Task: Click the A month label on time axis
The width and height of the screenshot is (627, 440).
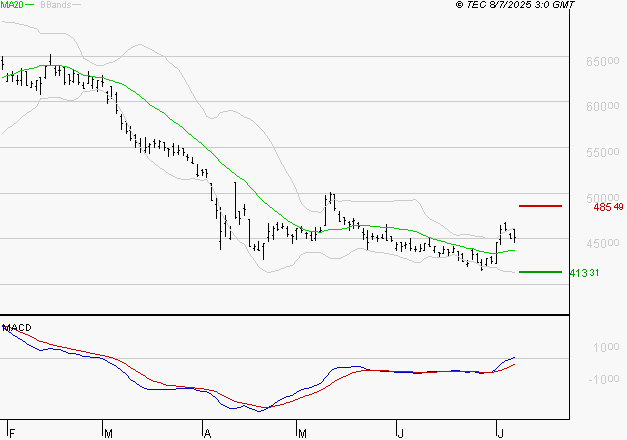Action: coord(207,433)
